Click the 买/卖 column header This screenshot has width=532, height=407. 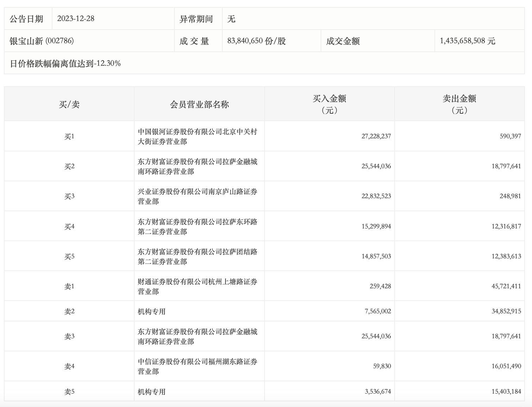(x=69, y=104)
